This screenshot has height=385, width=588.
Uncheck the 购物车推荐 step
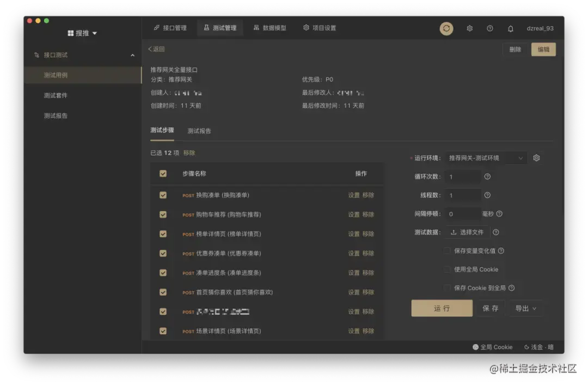[x=163, y=215]
